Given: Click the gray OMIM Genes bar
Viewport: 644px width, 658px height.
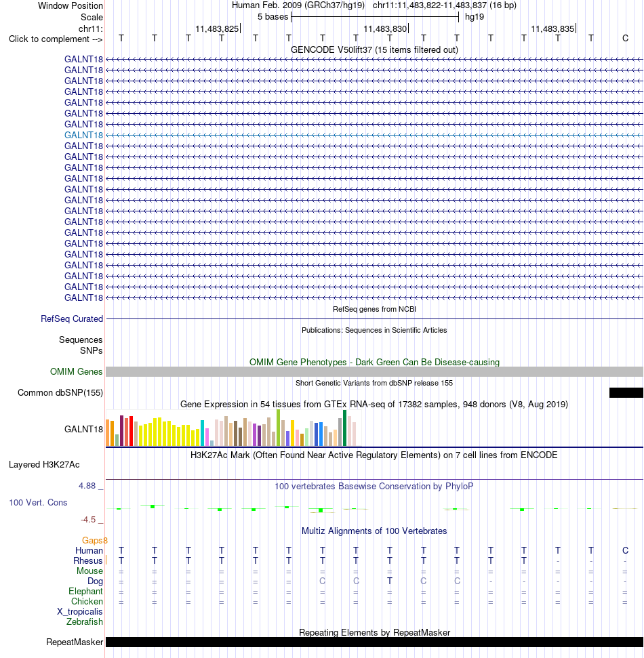Looking at the screenshot, I should [374, 372].
